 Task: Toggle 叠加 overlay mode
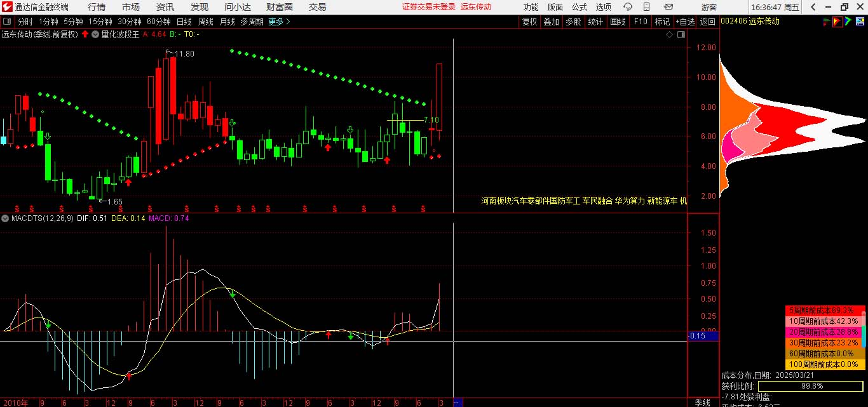(551, 22)
